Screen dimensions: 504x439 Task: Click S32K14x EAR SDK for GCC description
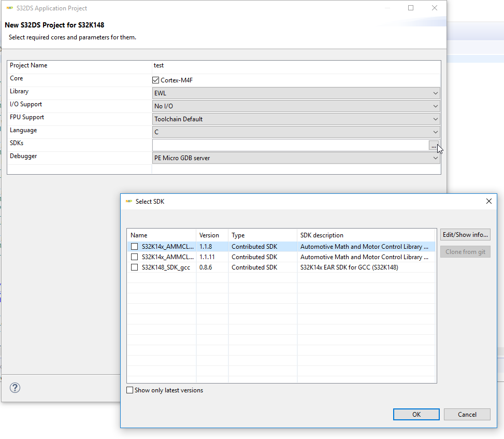349,267
